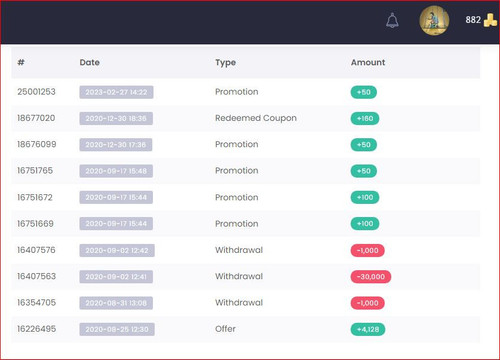The image size is (500, 360).
Task: Click the -1,000 amount in row 16407576
Action: [x=367, y=250]
